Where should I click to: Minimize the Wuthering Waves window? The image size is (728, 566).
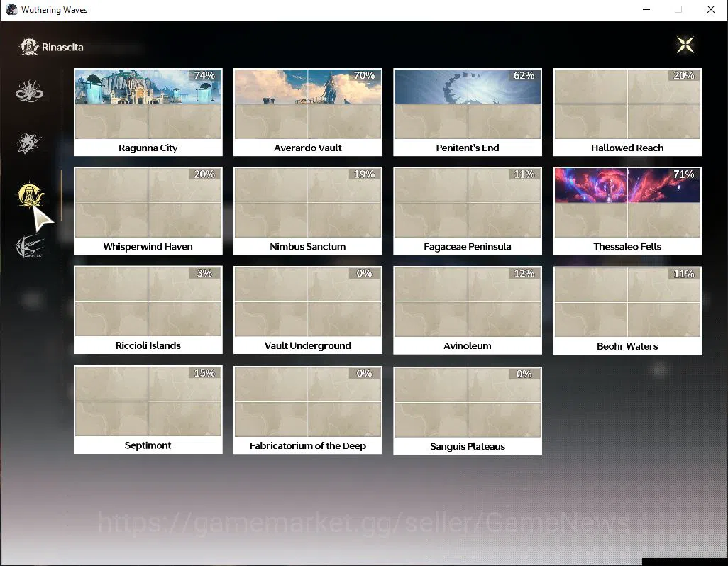(x=646, y=9)
